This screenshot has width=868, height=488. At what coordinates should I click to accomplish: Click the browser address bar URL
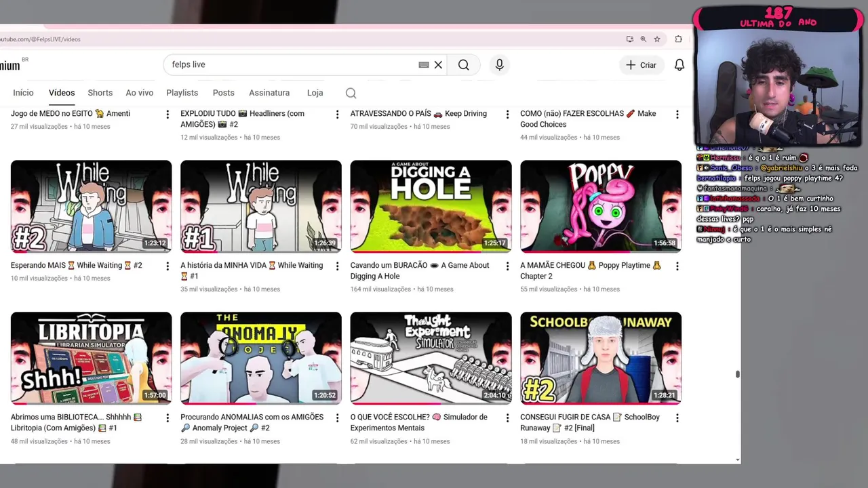pos(41,39)
